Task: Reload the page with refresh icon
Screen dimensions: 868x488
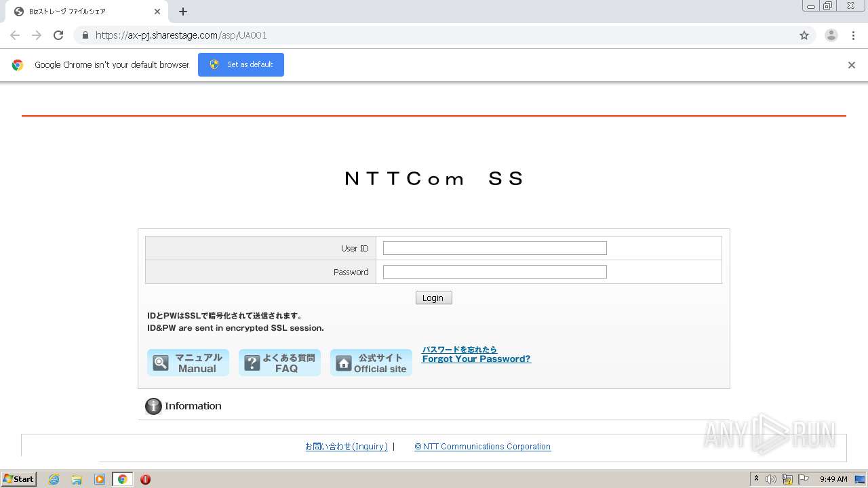Action: click(x=58, y=35)
